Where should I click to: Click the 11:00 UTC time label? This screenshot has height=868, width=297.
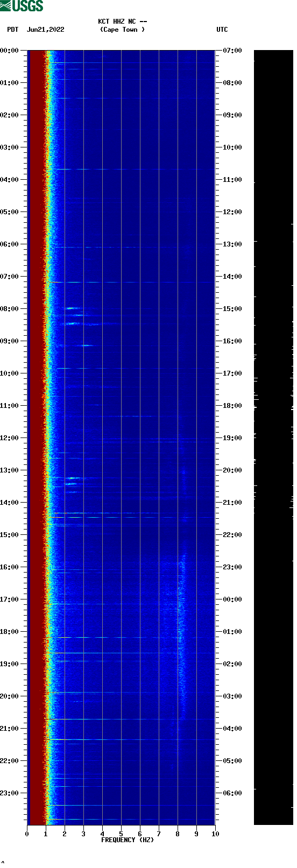pyautogui.click(x=232, y=180)
